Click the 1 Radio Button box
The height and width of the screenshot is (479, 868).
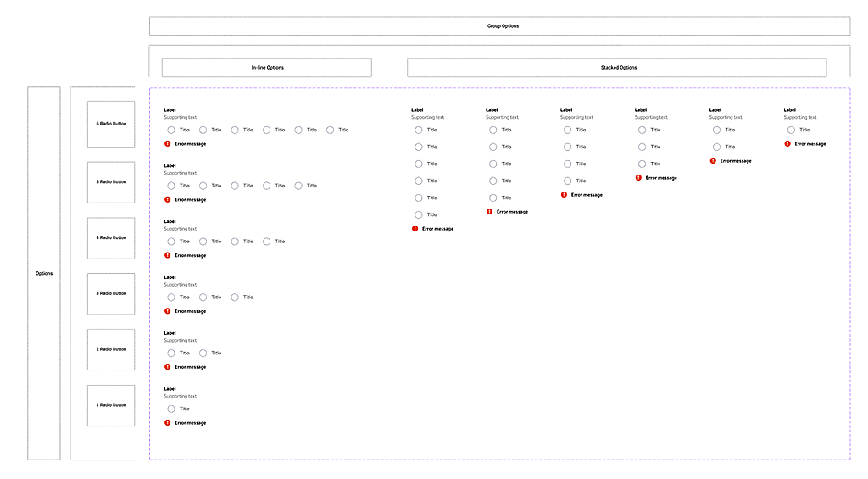pyautogui.click(x=111, y=405)
